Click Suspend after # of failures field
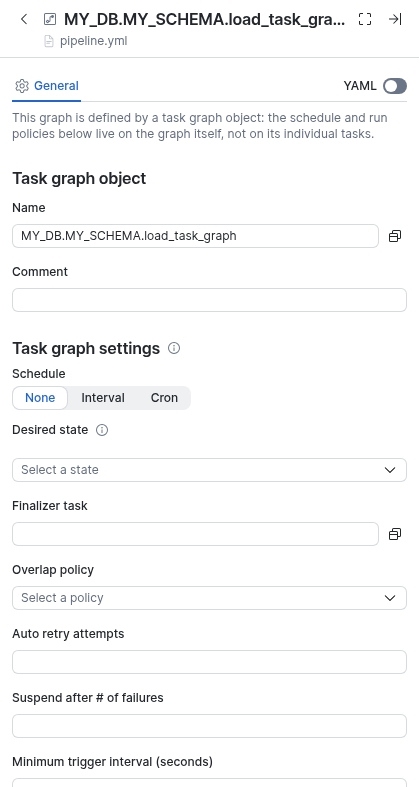The image size is (420, 787). 209,726
